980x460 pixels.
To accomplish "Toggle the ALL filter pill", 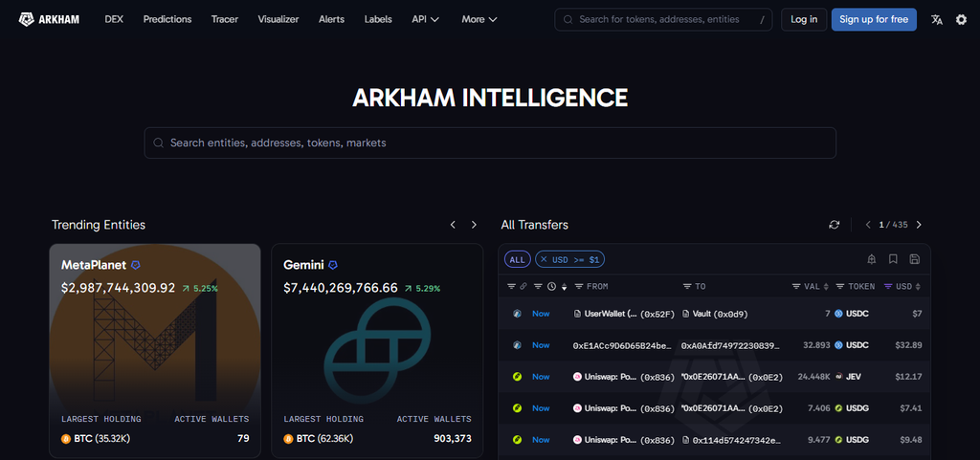I will coord(518,259).
